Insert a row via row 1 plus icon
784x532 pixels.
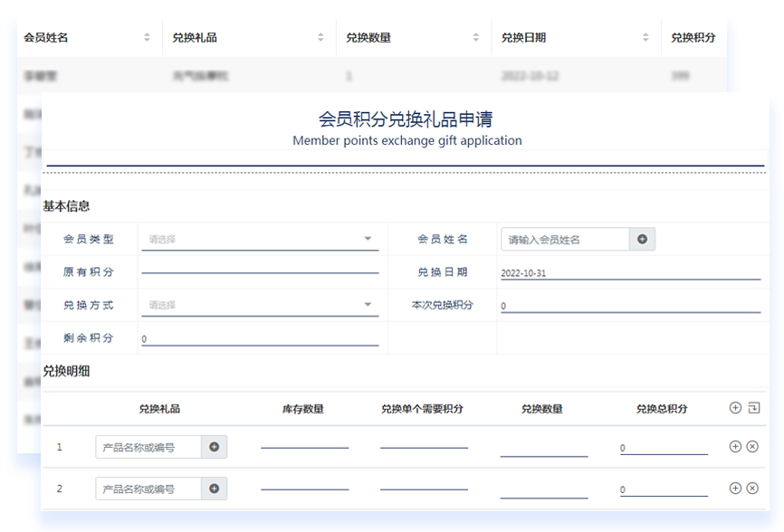point(735,446)
